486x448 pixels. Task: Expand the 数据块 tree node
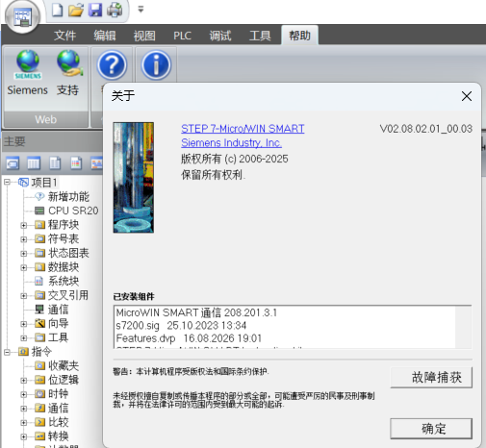[23, 267]
